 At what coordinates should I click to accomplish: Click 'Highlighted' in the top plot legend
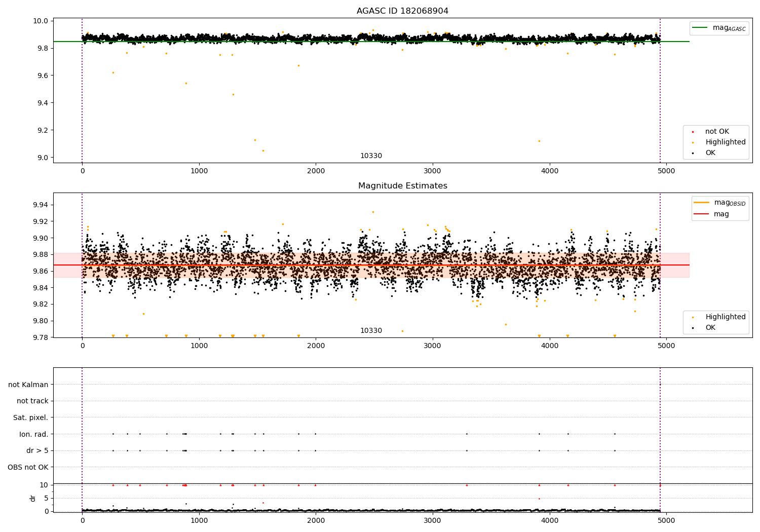click(x=725, y=142)
